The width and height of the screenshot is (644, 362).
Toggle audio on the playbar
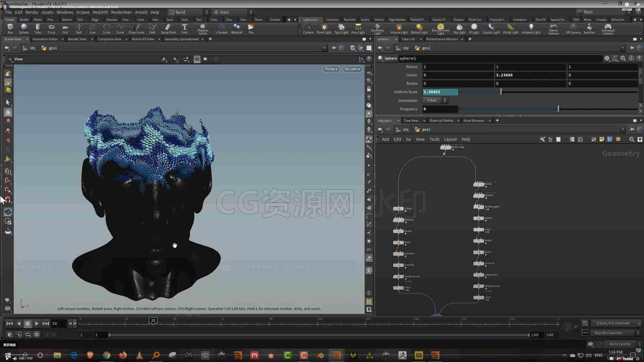pyautogui.click(x=19, y=335)
